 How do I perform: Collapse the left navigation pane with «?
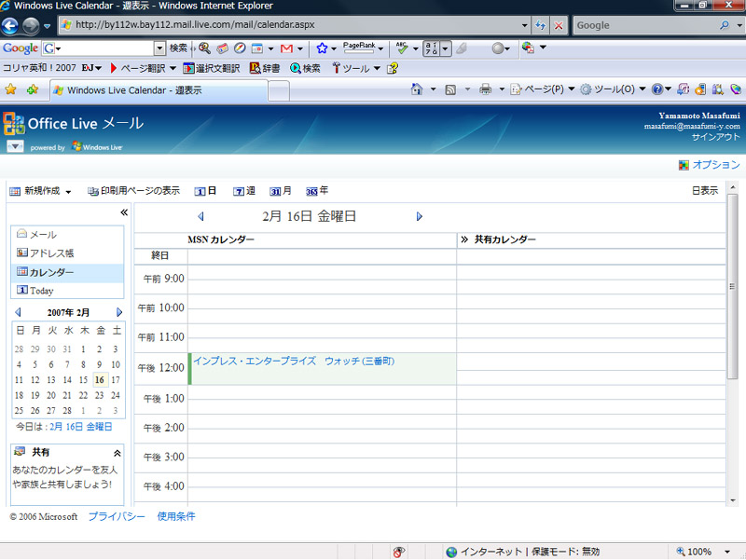click(x=124, y=212)
